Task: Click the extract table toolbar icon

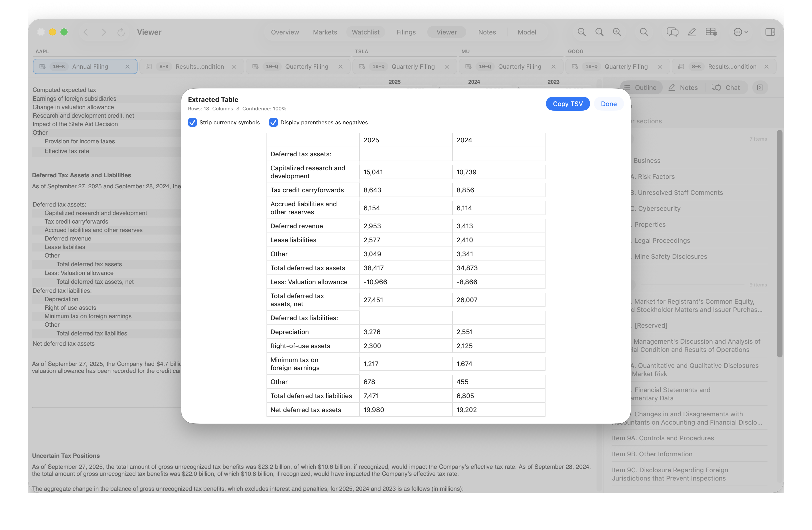Action: click(x=711, y=32)
